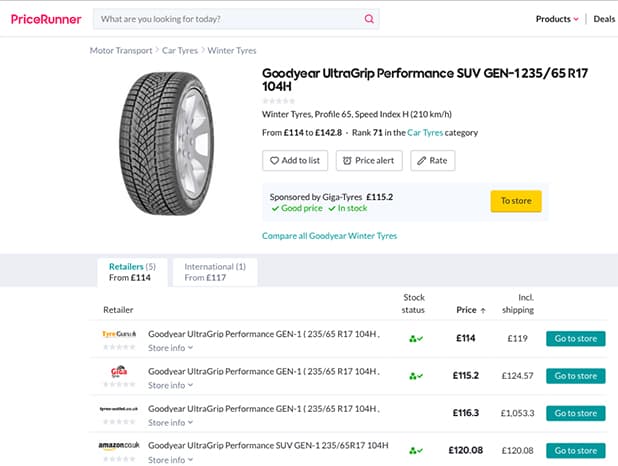Click the Price sort arrow
Screen dimensions: 618x466
click(x=483, y=310)
